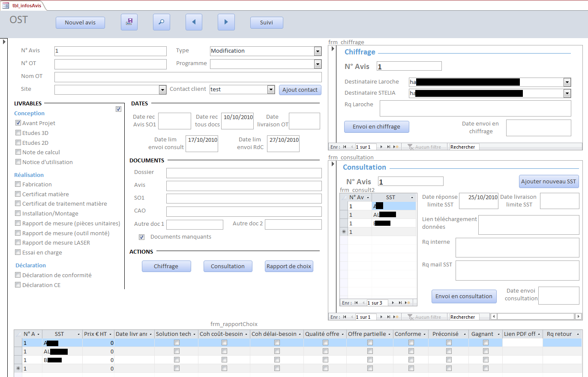Click last record icon in frm_chiffrage navigator
Screen dimensions: 588x377
pos(389,147)
